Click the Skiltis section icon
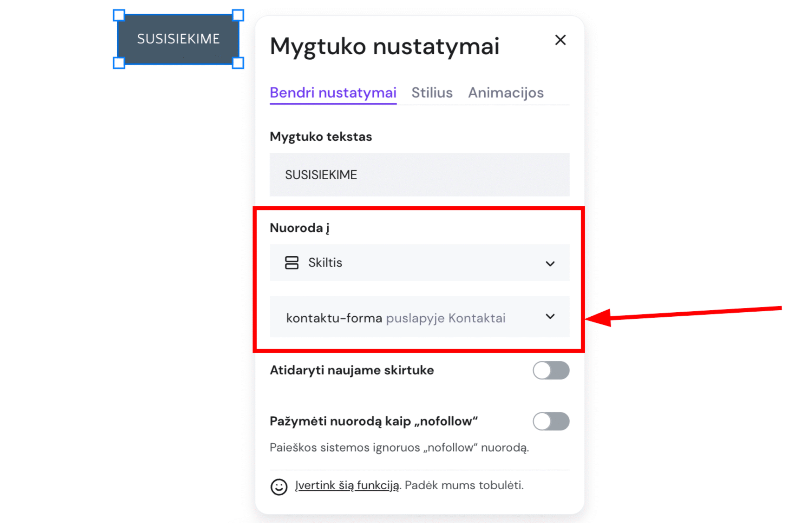812x523 pixels. [292, 263]
